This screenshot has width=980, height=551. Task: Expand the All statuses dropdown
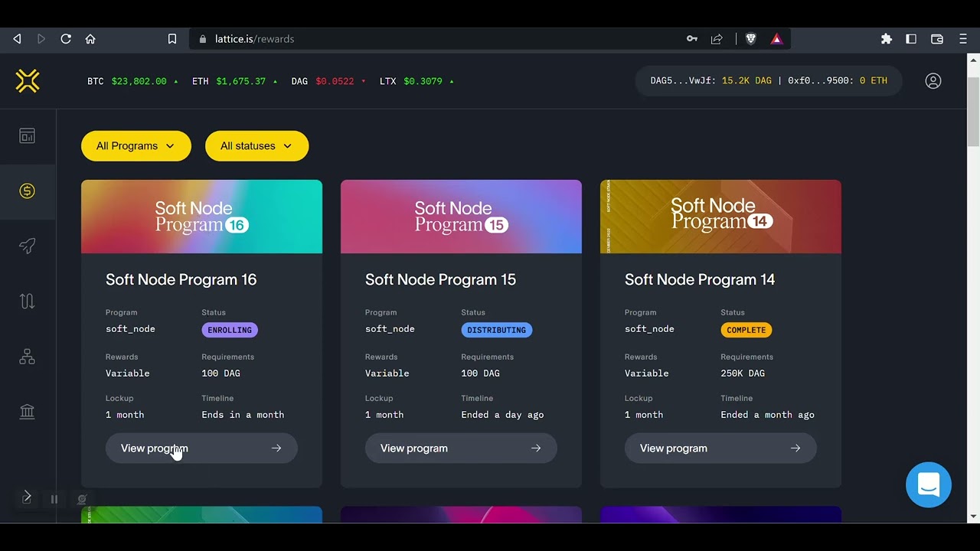257,146
